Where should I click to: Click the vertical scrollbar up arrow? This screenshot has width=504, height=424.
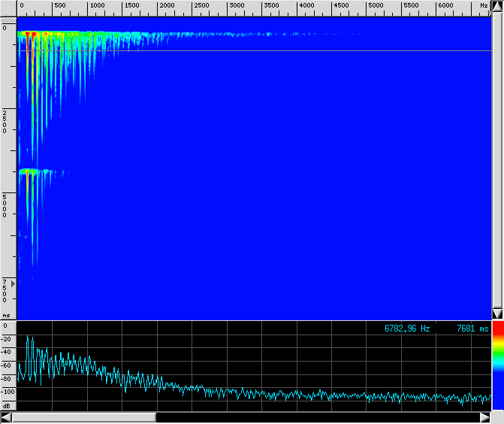(x=496, y=7)
